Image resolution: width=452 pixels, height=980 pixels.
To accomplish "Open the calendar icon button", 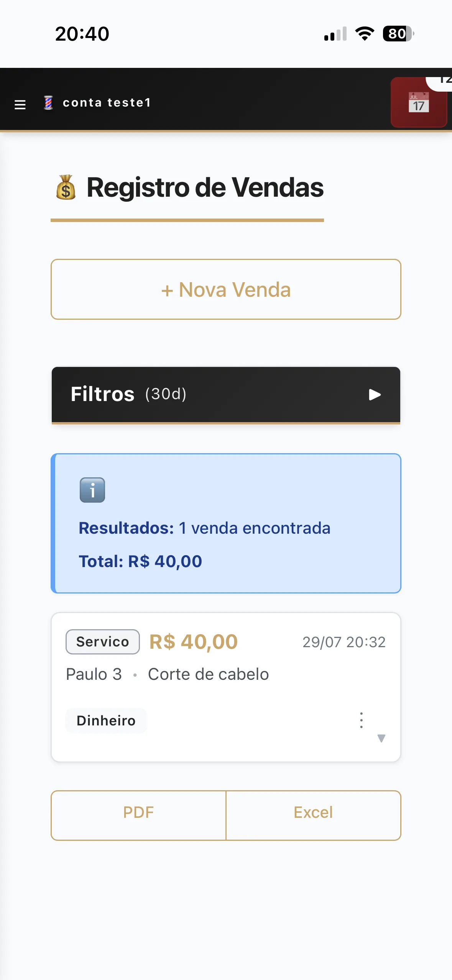I will coord(419,102).
